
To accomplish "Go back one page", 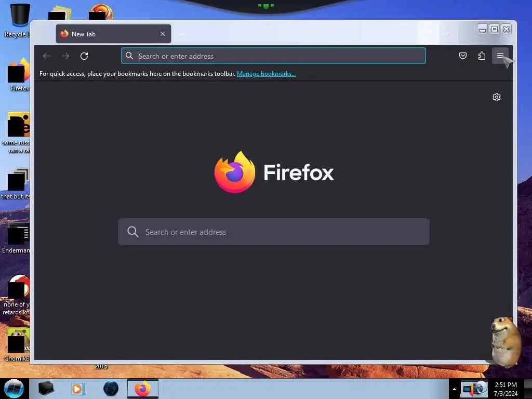I will [x=47, y=56].
